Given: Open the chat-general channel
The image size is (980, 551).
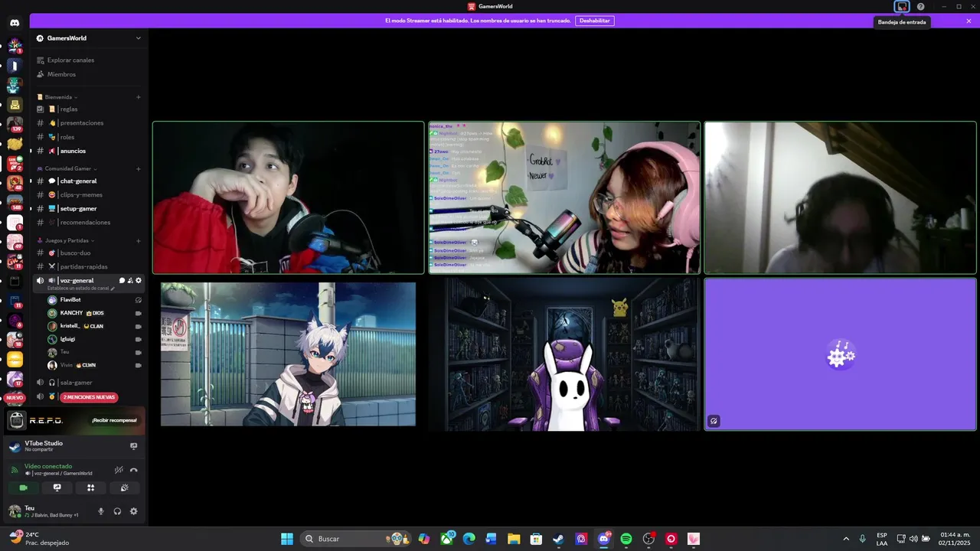Looking at the screenshot, I should [89, 181].
